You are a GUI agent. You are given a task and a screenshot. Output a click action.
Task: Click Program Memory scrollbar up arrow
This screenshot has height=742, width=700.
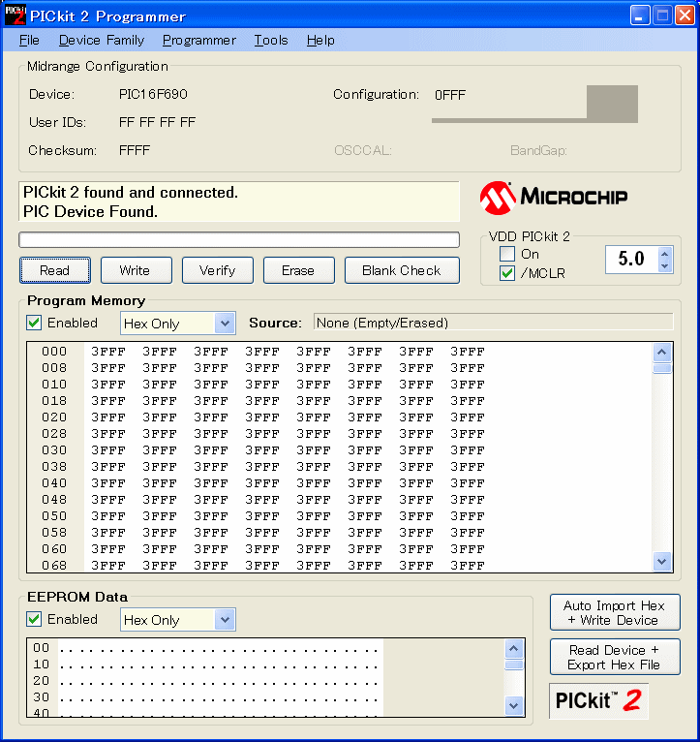coord(661,352)
